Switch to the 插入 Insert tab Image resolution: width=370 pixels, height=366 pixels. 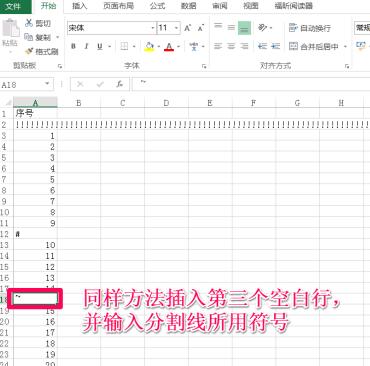(x=79, y=6)
